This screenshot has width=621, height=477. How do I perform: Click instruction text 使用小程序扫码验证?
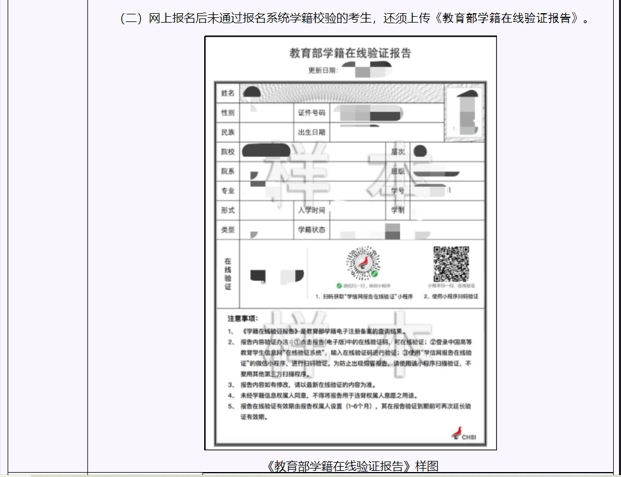coord(451,296)
